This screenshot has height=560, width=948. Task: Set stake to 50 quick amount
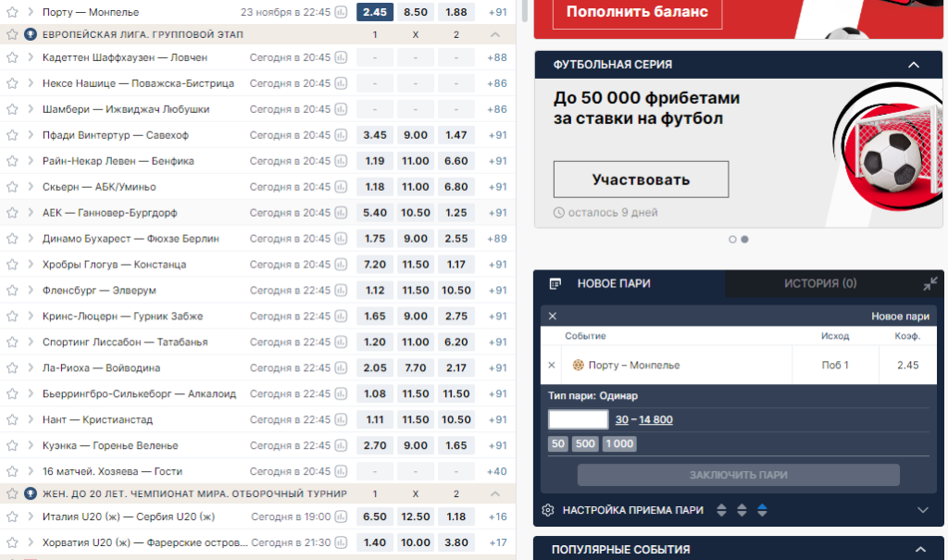click(558, 444)
